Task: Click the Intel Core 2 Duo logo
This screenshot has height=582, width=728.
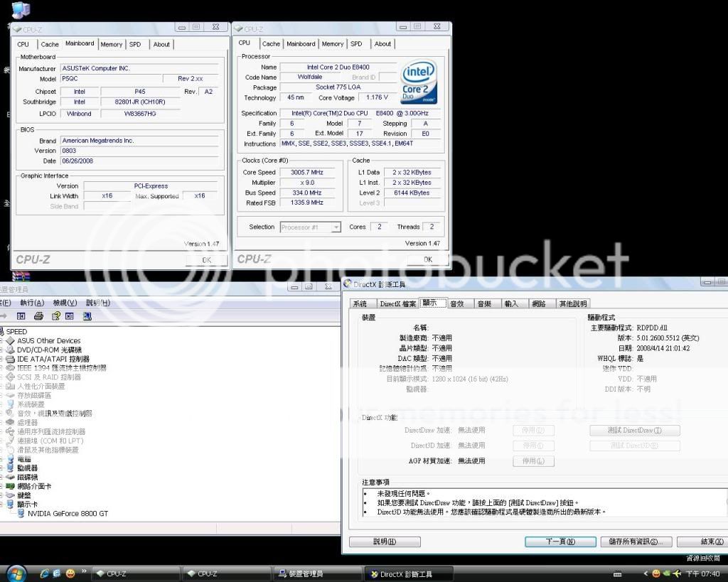Action: [419, 82]
